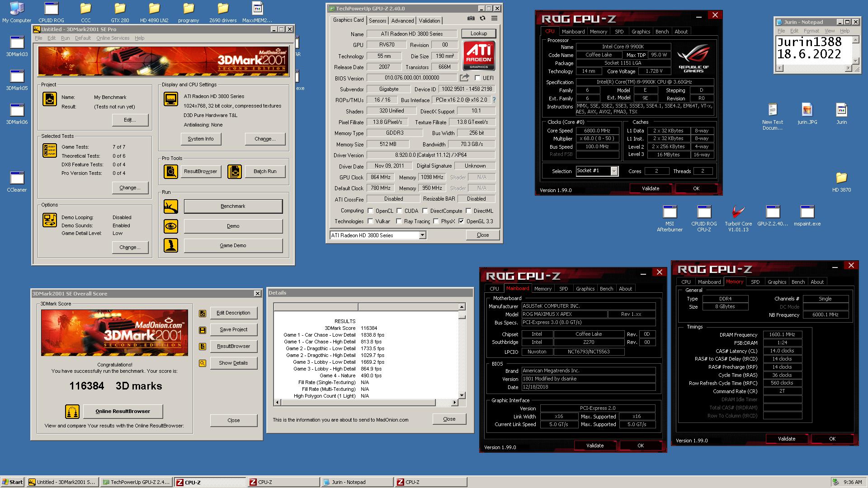Open the CCC folder icon
This screenshot has width=868, height=488.
(85, 12)
